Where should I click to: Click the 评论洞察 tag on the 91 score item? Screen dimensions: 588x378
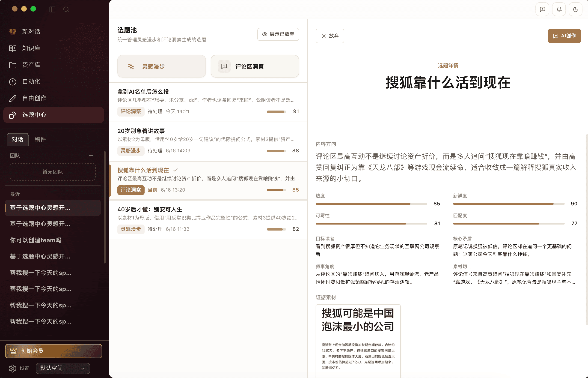tap(131, 111)
